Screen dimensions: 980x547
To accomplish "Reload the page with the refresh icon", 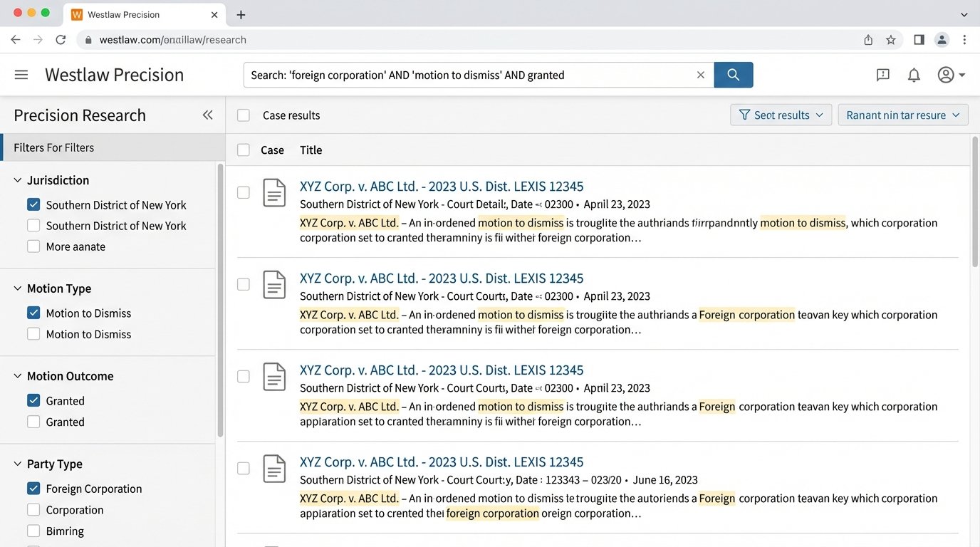I will (x=61, y=40).
